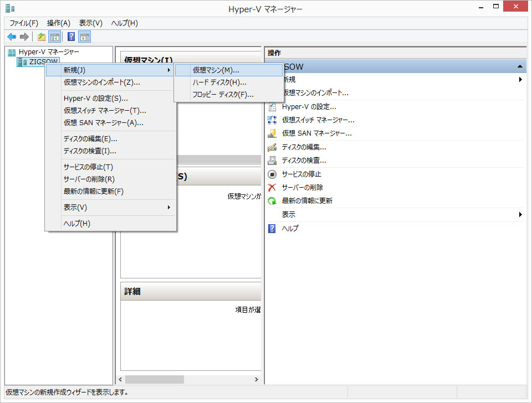Click the horizontal scrollbar right arrow
The image size is (532, 403).
pyautogui.click(x=257, y=379)
